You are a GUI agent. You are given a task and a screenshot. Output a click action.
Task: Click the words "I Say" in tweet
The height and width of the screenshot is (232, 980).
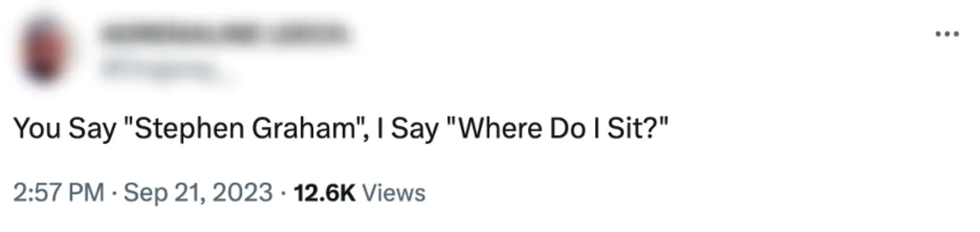tap(407, 129)
